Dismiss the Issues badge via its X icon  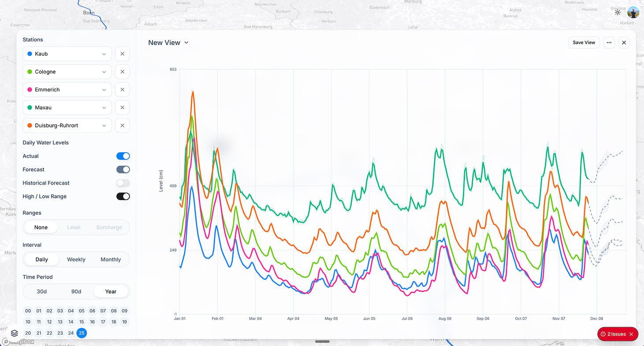point(632,334)
